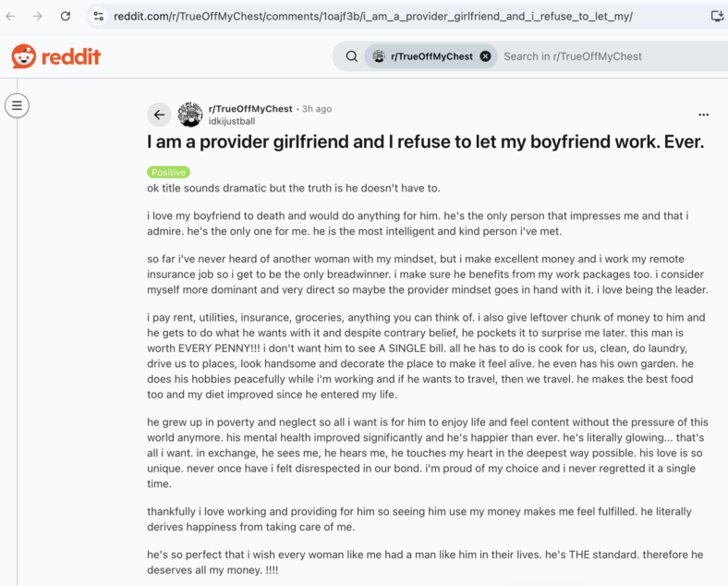728x586 pixels.
Task: Open site information icon in address bar
Action: pyautogui.click(x=99, y=17)
